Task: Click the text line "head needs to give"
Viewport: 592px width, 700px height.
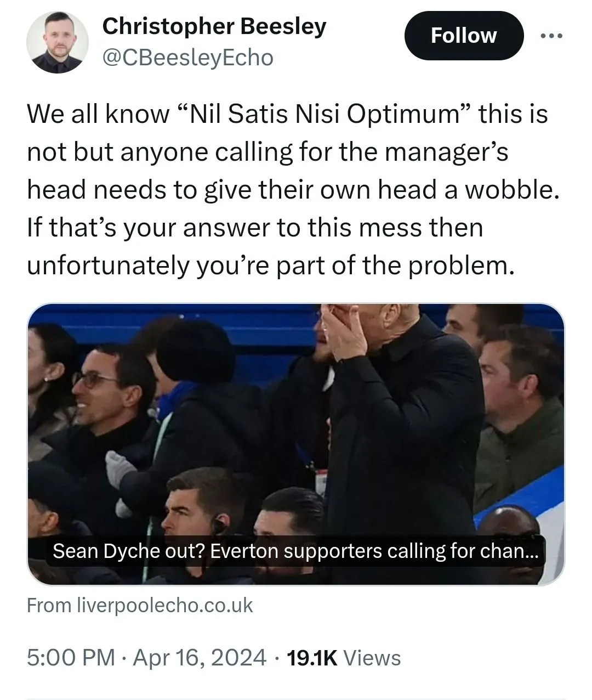Action: pos(293,190)
